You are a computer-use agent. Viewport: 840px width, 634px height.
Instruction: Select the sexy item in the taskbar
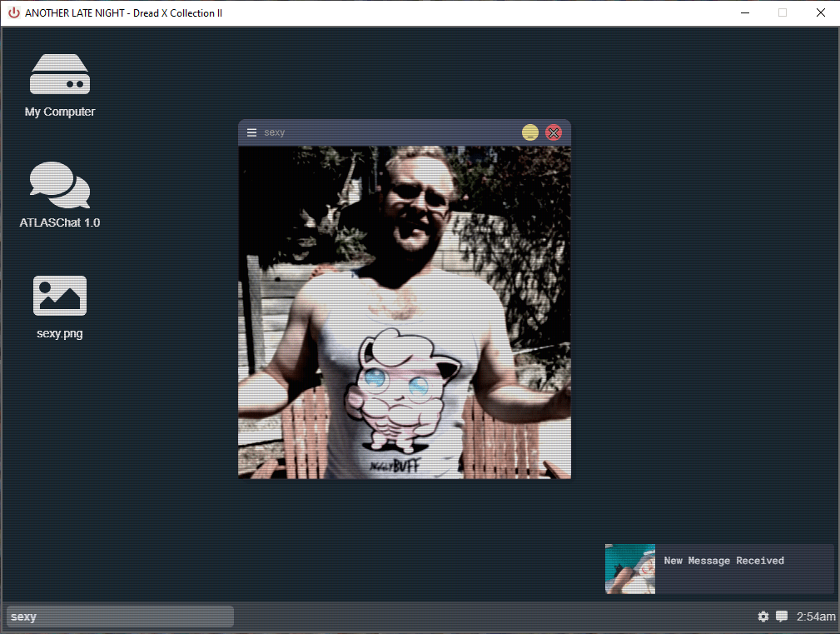tap(120, 617)
